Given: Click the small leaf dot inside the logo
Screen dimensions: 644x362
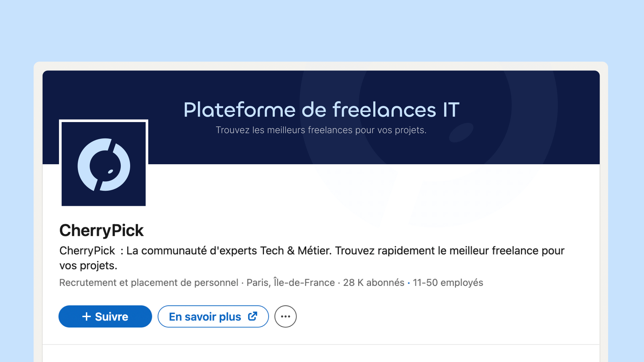Looking at the screenshot, I should (110, 172).
